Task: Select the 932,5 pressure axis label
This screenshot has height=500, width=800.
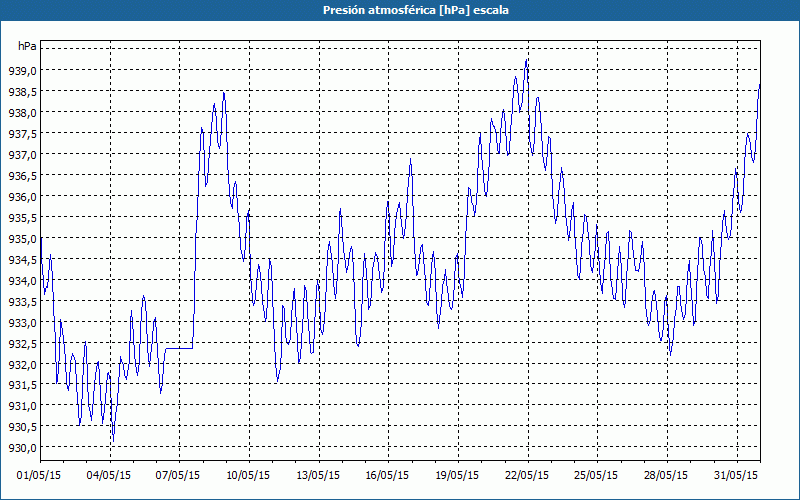Action: click(22, 343)
